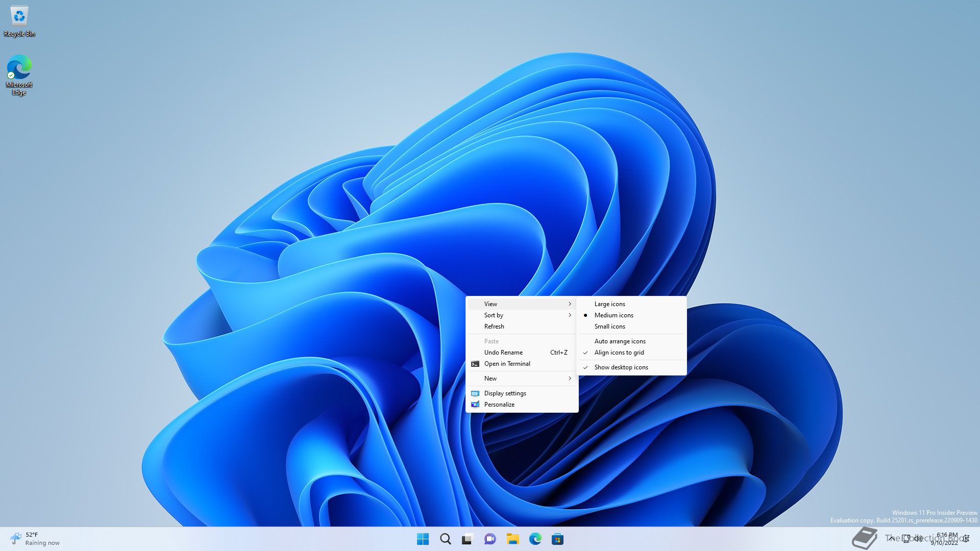The width and height of the screenshot is (980, 551).
Task: Show hidden system tray icons chevron
Action: tap(891, 538)
